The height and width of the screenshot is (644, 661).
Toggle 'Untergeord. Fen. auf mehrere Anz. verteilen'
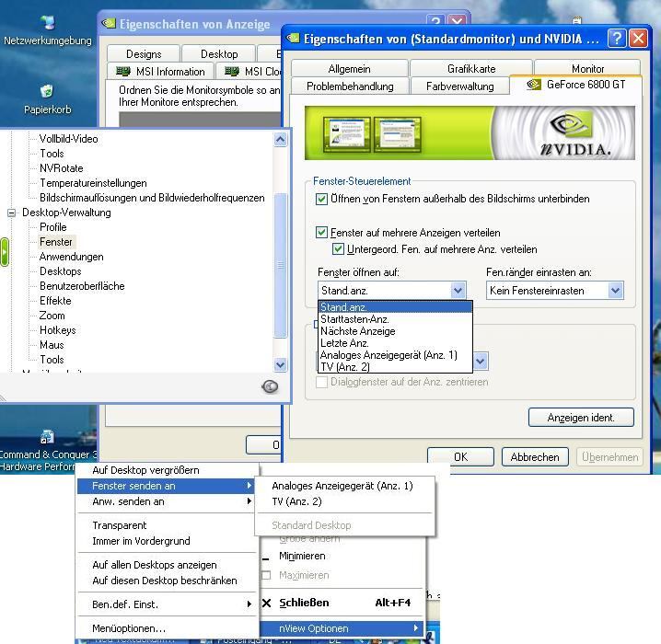pyautogui.click(x=338, y=249)
